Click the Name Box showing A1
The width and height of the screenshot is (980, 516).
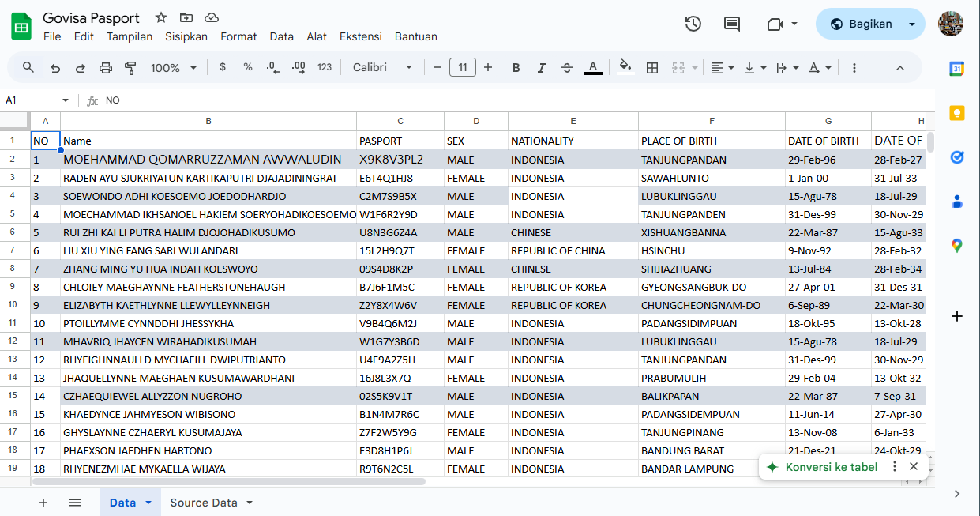point(30,100)
